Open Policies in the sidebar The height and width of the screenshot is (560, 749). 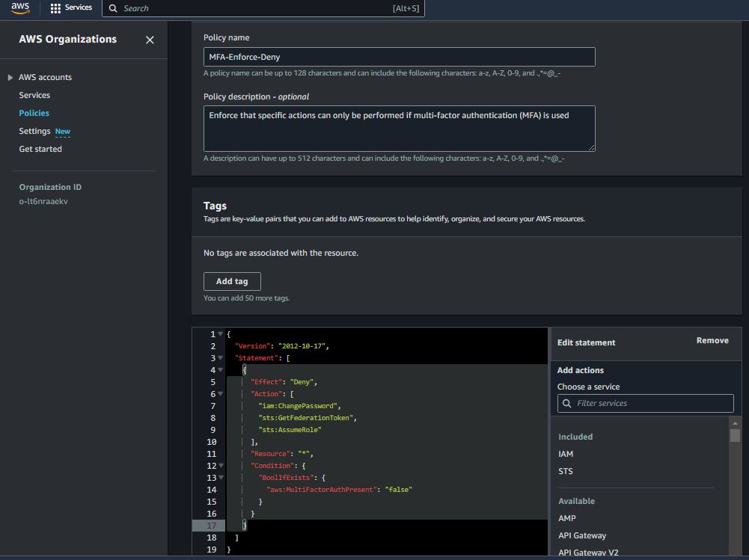(x=34, y=113)
